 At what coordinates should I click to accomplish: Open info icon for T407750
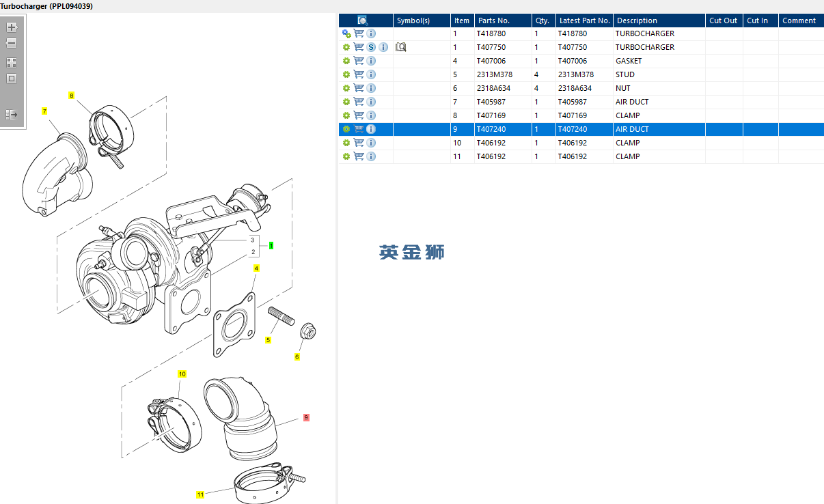383,47
